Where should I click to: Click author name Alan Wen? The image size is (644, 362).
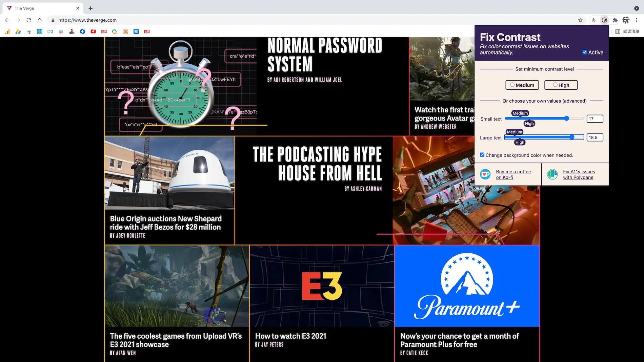126,353
